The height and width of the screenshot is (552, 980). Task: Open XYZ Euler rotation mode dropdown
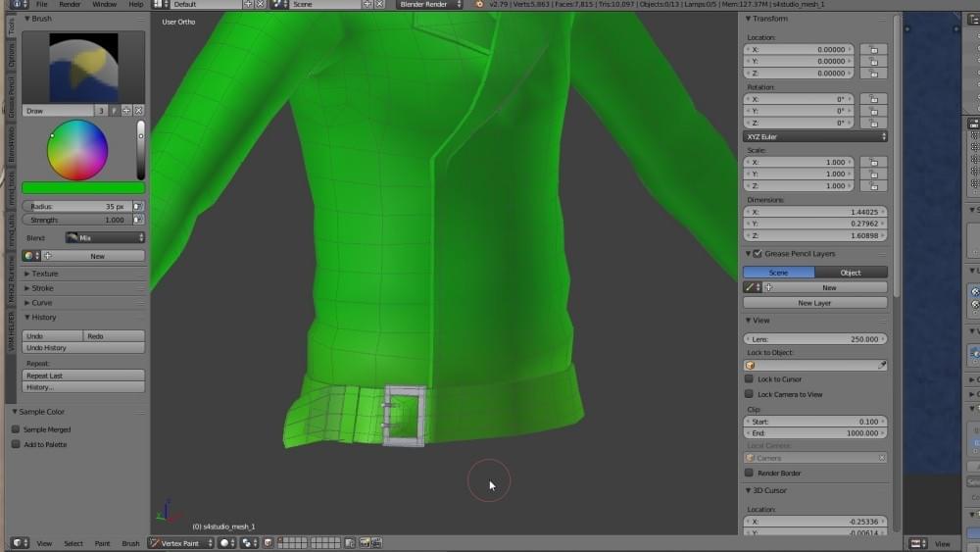coord(815,136)
